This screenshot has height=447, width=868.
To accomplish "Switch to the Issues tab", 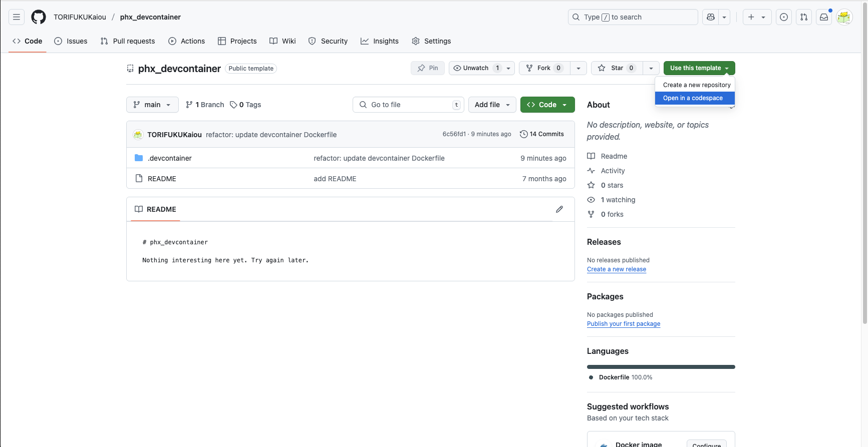I will click(x=71, y=41).
